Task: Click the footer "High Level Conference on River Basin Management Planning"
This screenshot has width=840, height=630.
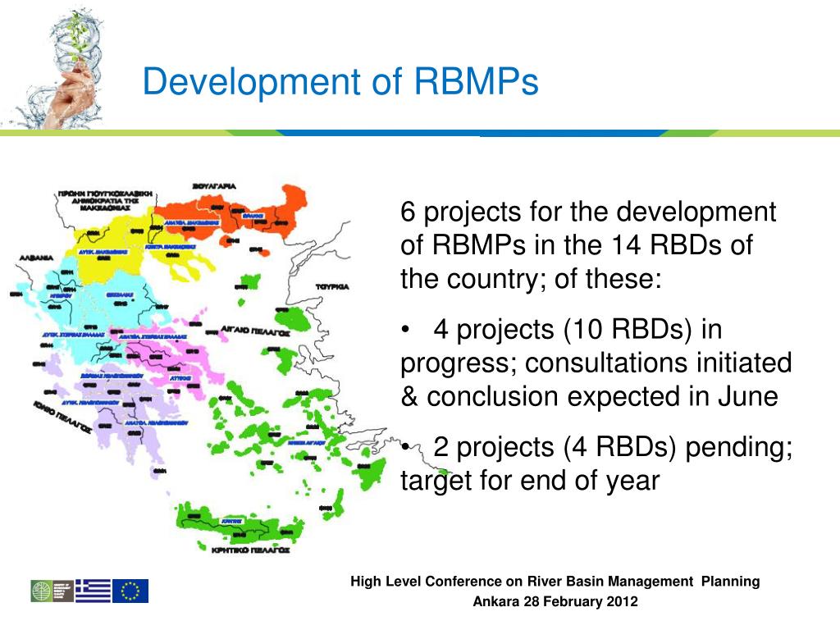Action: point(555,582)
